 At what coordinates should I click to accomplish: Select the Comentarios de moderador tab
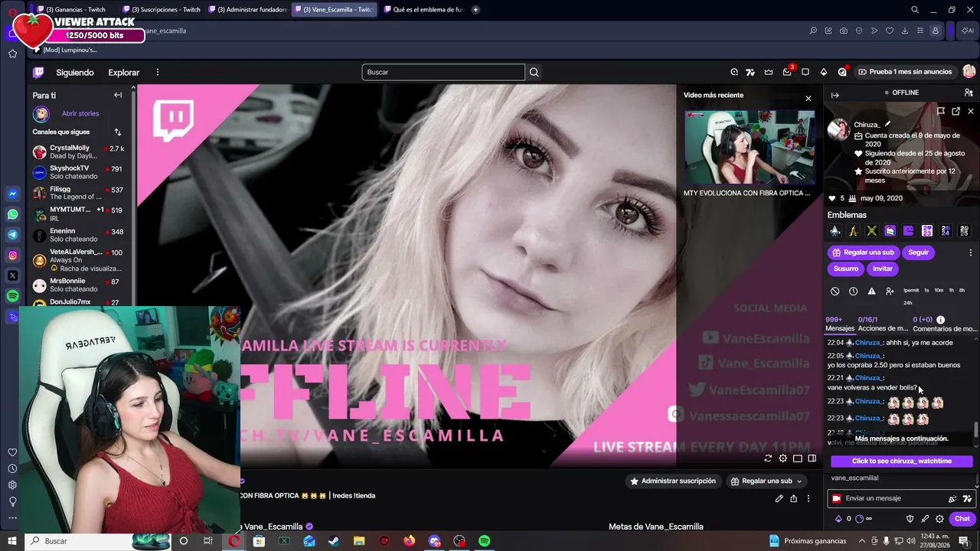(x=945, y=324)
